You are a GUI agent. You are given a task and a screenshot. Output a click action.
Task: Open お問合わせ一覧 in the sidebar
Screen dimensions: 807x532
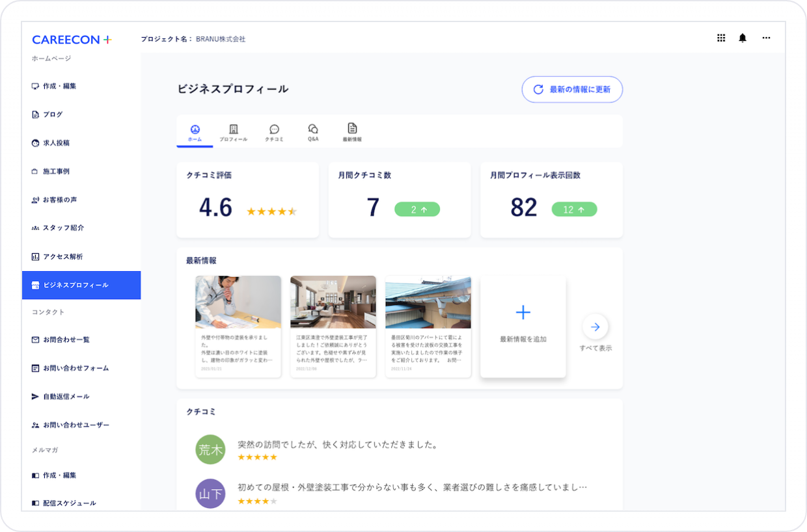pos(66,340)
